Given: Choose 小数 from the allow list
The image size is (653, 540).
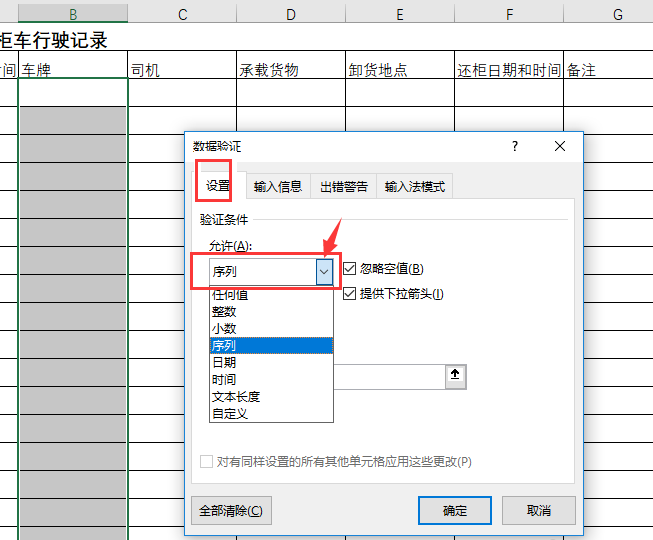Looking at the screenshot, I should pyautogui.click(x=271, y=329).
